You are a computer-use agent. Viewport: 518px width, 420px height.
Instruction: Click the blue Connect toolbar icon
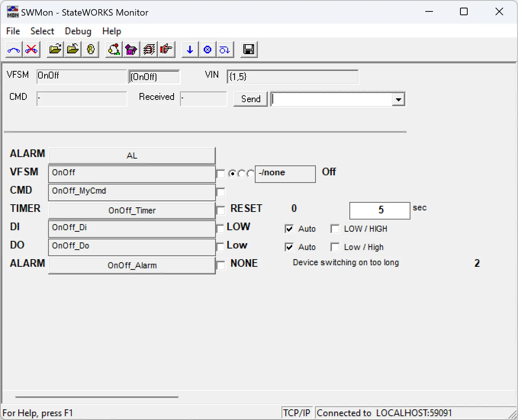pos(14,50)
